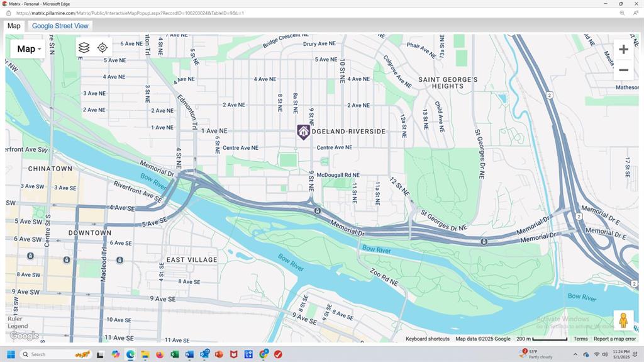Click the SAINT GEORGE'S HEIGHTS label

click(448, 82)
